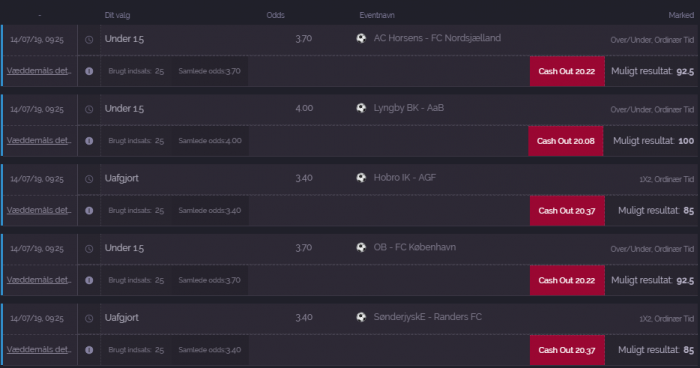Open Væddemåls details for SønderjyskE bet
Image resolution: width=700 pixels, height=368 pixels.
pyautogui.click(x=39, y=349)
